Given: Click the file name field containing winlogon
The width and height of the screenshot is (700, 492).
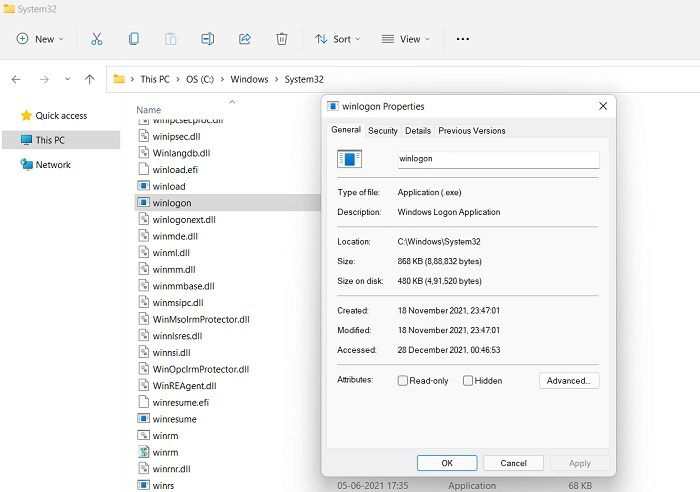Looking at the screenshot, I should 498,159.
